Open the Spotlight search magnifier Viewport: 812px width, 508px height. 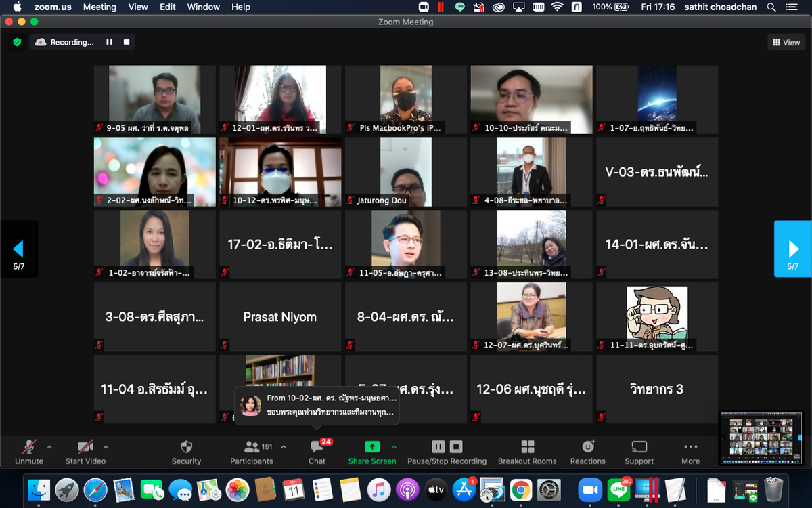[771, 7]
